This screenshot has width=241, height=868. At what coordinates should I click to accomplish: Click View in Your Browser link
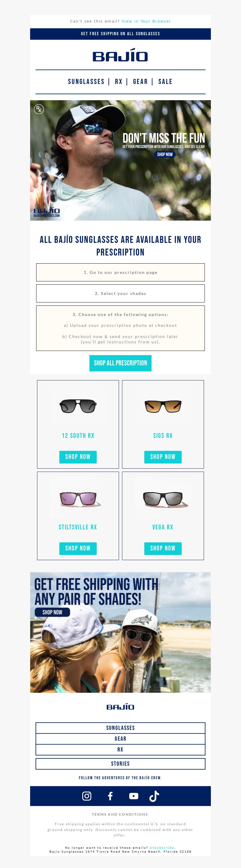pyautogui.click(x=146, y=21)
